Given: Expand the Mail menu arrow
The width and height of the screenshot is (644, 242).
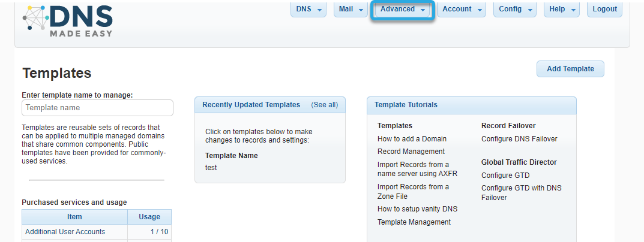Looking at the screenshot, I should pos(361,10).
